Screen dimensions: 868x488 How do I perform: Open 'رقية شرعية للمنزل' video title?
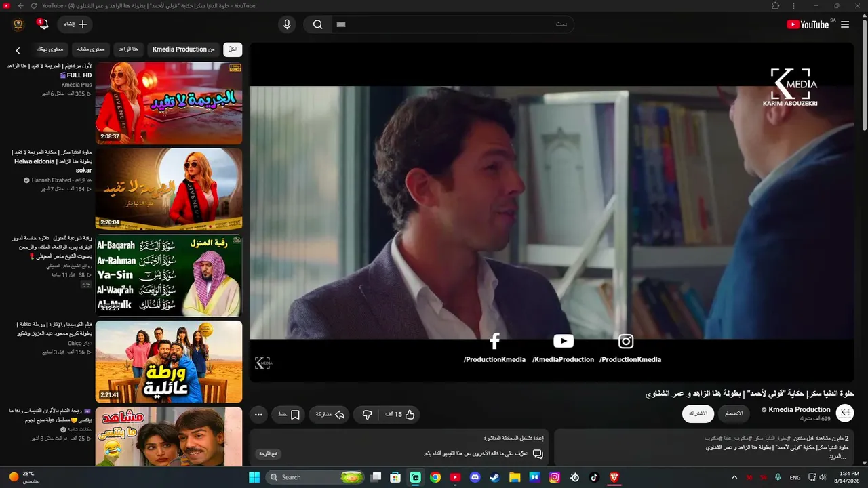point(52,247)
